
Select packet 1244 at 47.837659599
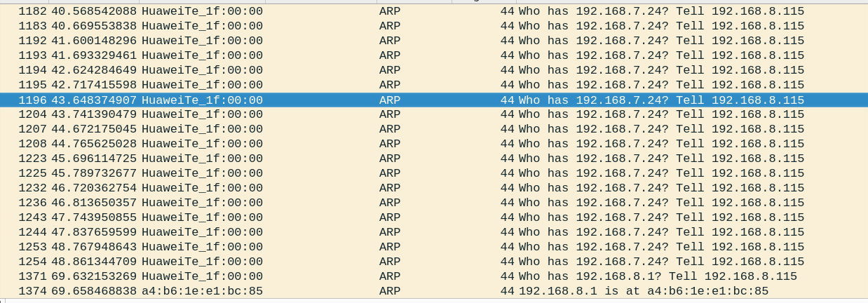coord(434,232)
